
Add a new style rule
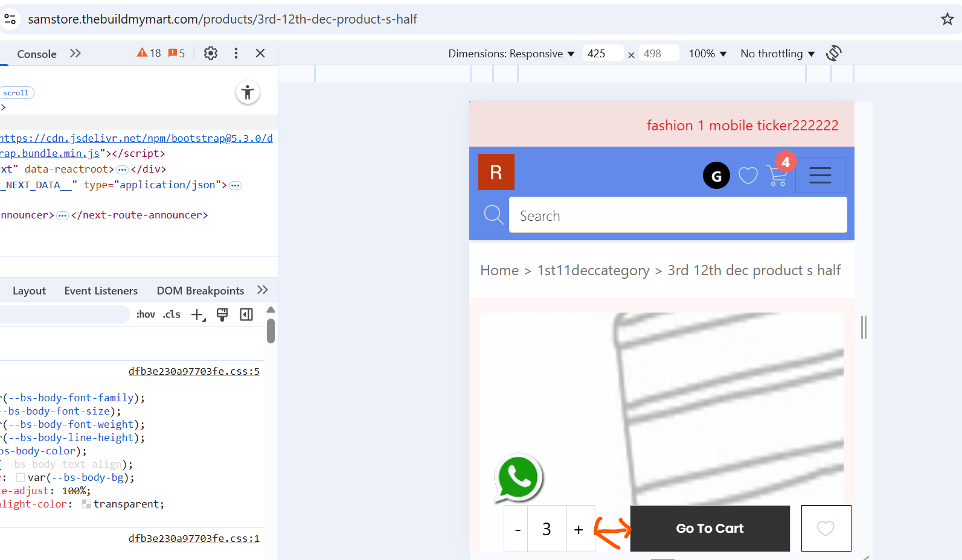pyautogui.click(x=198, y=314)
